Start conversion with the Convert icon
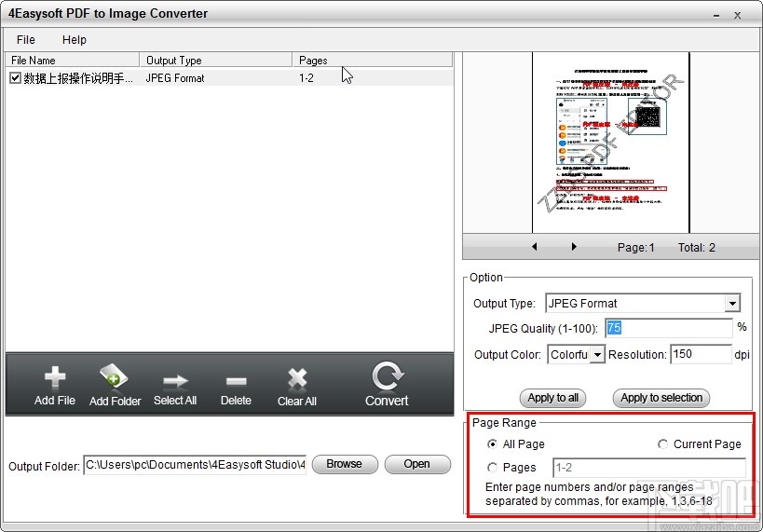Image resolution: width=763 pixels, height=532 pixels. pyautogui.click(x=387, y=375)
